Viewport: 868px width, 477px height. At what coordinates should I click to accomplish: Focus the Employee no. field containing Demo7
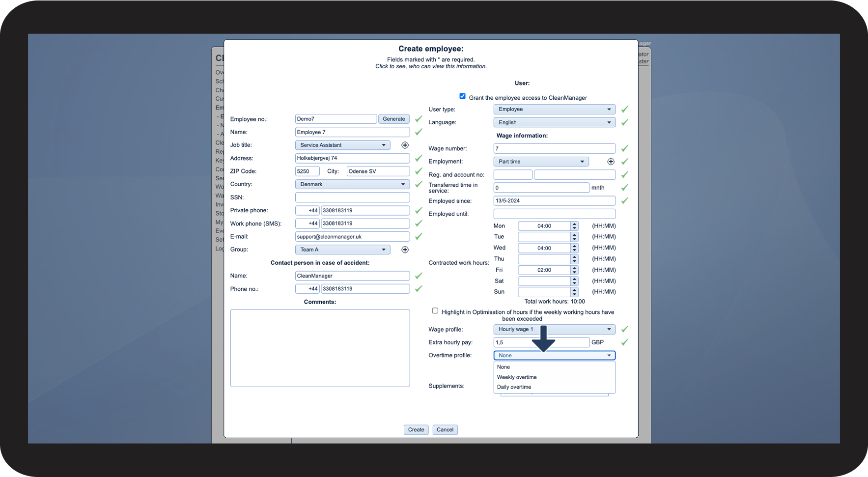336,119
